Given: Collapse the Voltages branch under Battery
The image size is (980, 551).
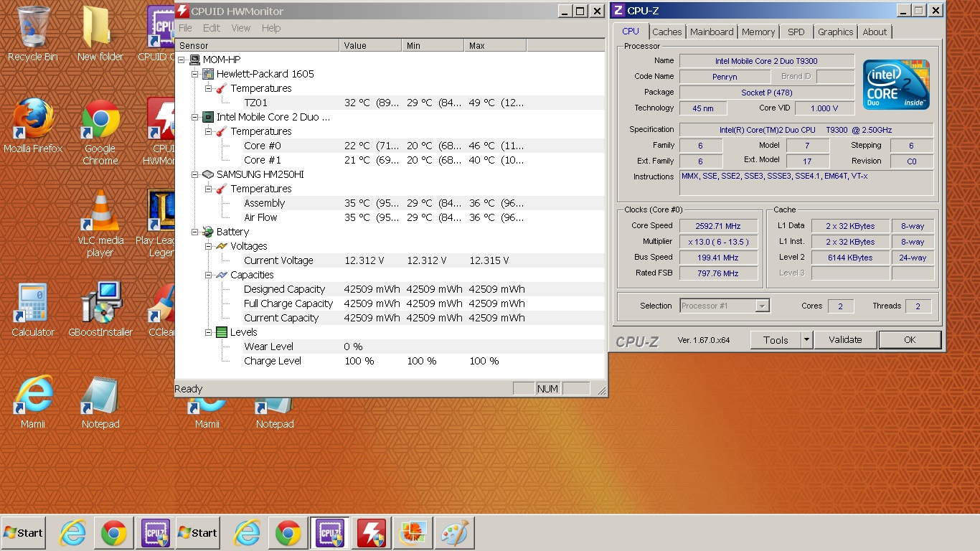Looking at the screenshot, I should 208,246.
